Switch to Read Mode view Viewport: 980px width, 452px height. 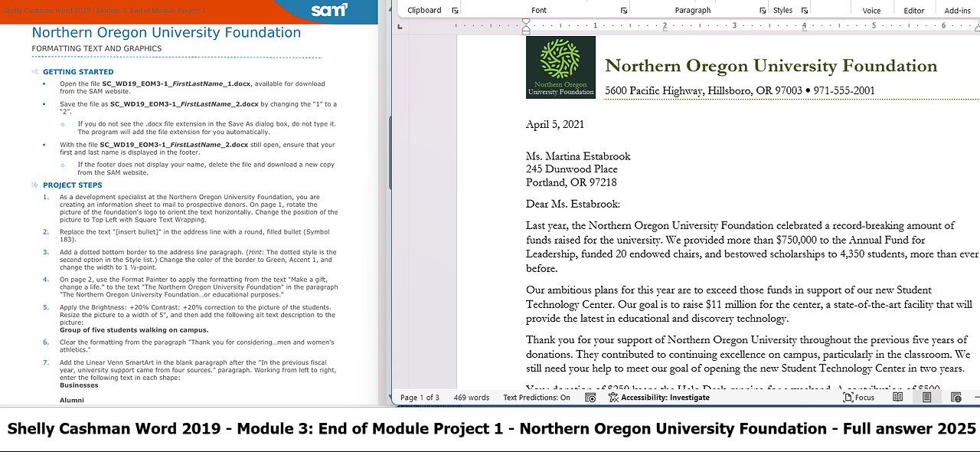tap(897, 398)
